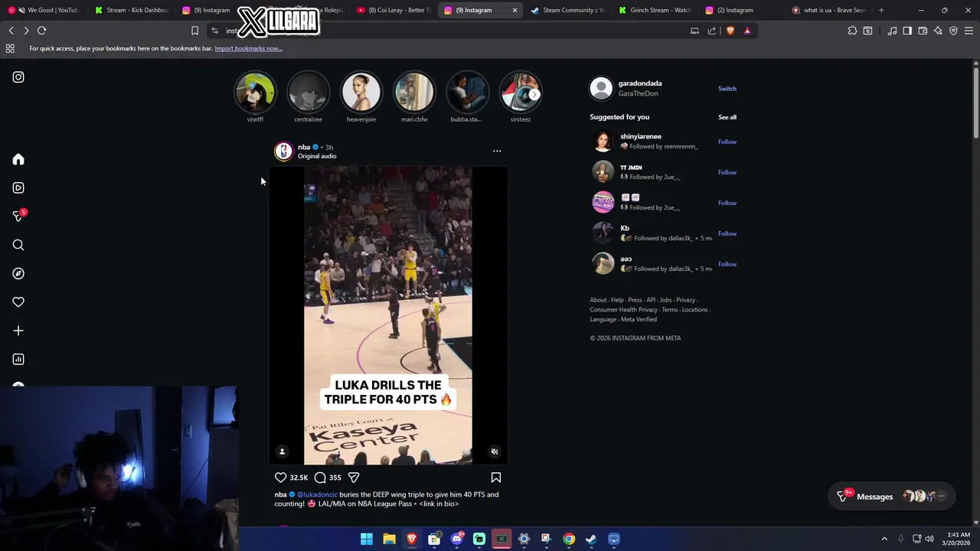This screenshot has width=980, height=551.
Task: Save the nba post with bookmark icon
Action: click(x=496, y=478)
